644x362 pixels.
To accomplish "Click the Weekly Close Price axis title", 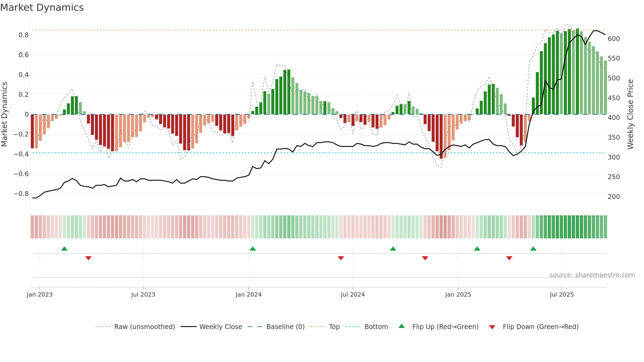I will (630, 114).
